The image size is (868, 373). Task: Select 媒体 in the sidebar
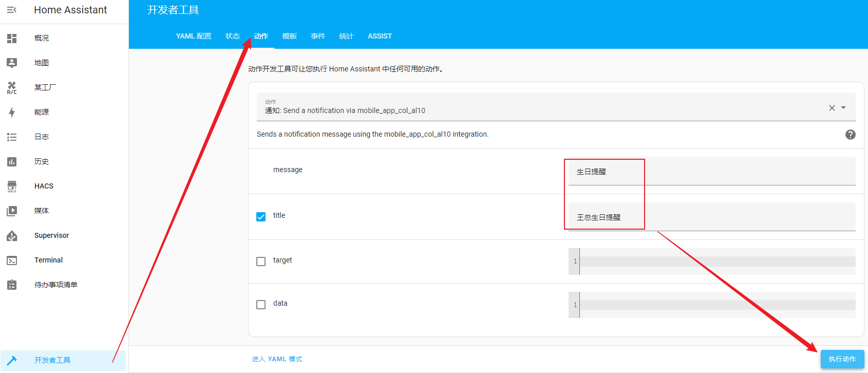click(x=42, y=211)
